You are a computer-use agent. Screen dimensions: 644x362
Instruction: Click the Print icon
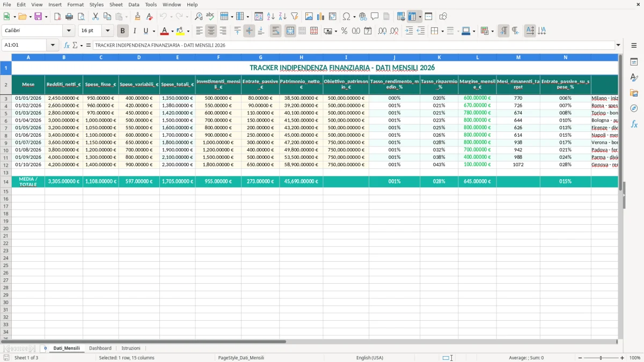(69, 17)
